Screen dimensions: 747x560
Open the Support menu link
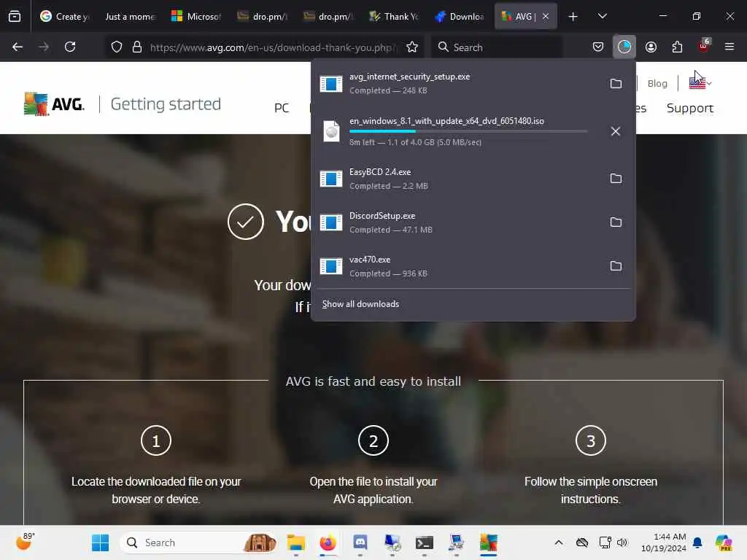click(x=690, y=108)
